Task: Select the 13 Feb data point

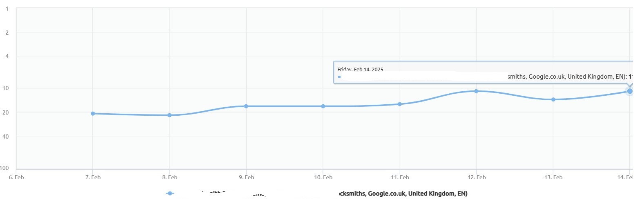Action: (553, 99)
